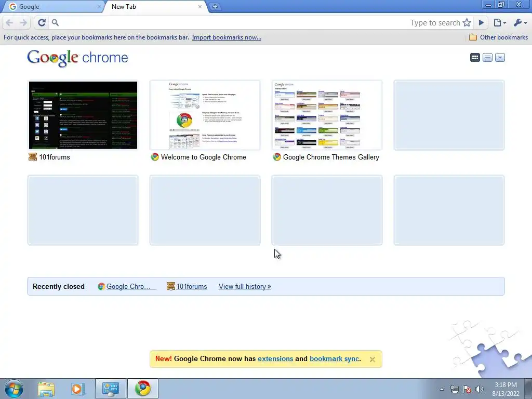Click Google Chrome Themes Gallery title
This screenshot has height=399, width=532.
(x=331, y=157)
